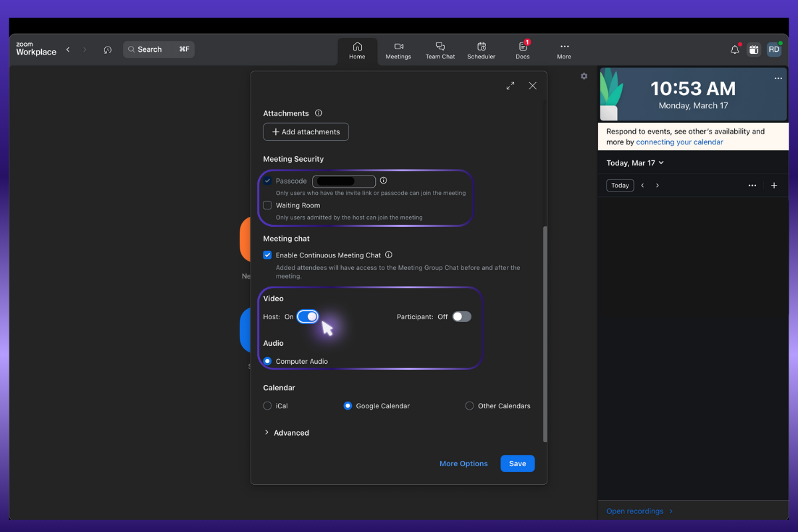This screenshot has height=532, width=798.
Task: Click the More Options link
Action: 464,464
